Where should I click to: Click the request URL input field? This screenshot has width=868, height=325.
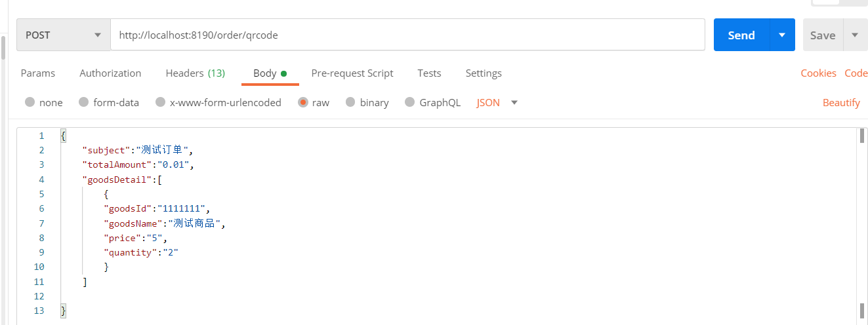(x=407, y=35)
